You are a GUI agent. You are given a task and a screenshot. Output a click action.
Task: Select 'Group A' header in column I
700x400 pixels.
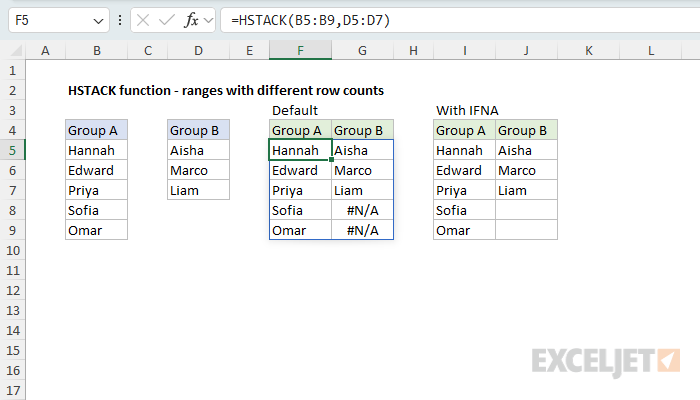[464, 130]
